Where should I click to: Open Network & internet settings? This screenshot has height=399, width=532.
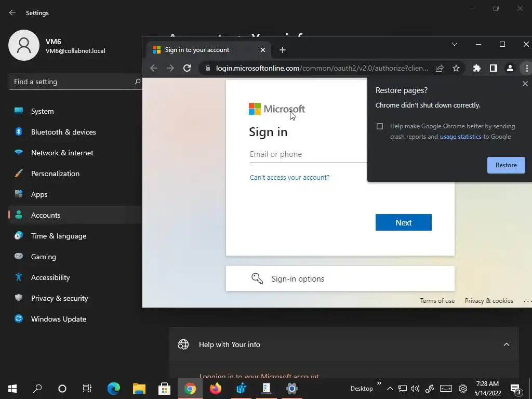coord(75,153)
